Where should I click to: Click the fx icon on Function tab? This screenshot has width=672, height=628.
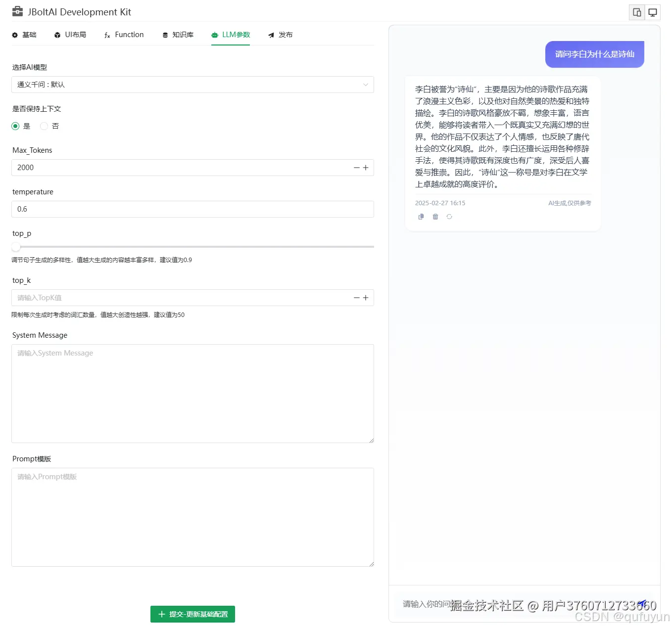[106, 35]
